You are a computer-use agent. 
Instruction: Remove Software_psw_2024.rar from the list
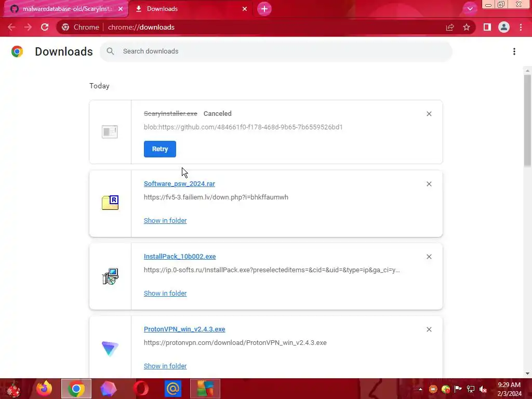pyautogui.click(x=429, y=184)
